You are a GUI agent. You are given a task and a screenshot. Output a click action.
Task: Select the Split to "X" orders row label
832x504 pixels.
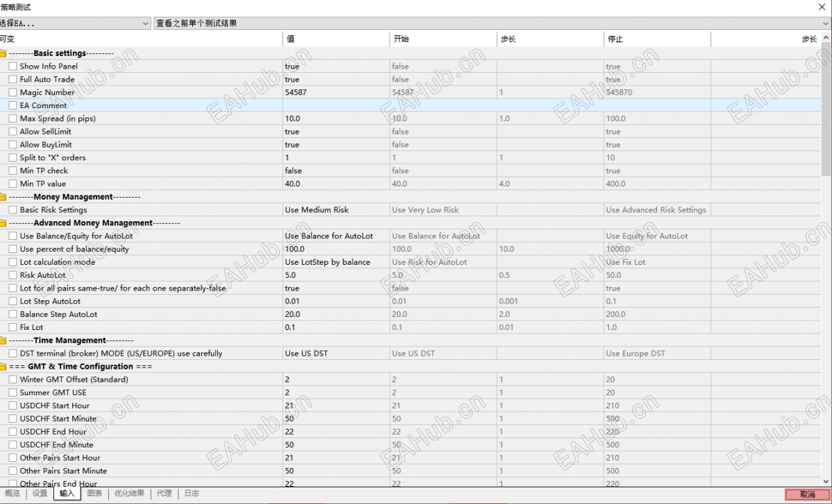pos(53,157)
